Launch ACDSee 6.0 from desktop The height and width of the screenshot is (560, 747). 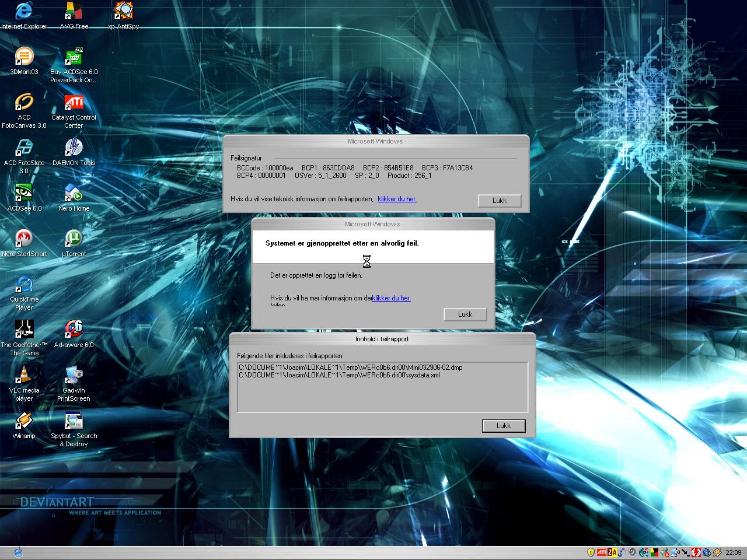coord(24,197)
